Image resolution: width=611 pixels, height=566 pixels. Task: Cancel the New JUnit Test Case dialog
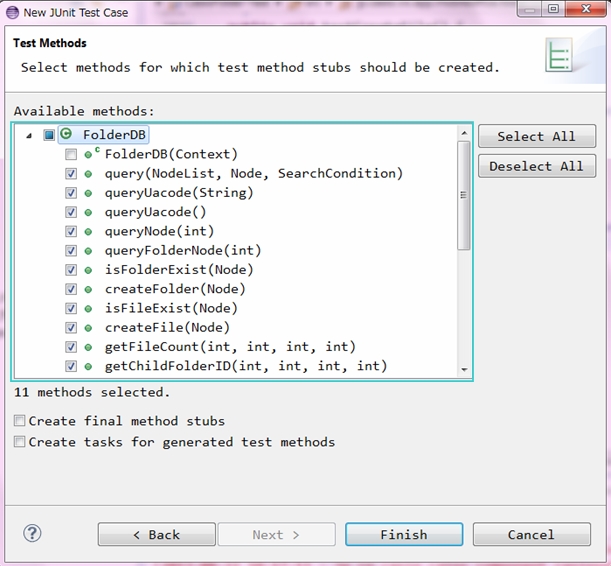(x=532, y=534)
